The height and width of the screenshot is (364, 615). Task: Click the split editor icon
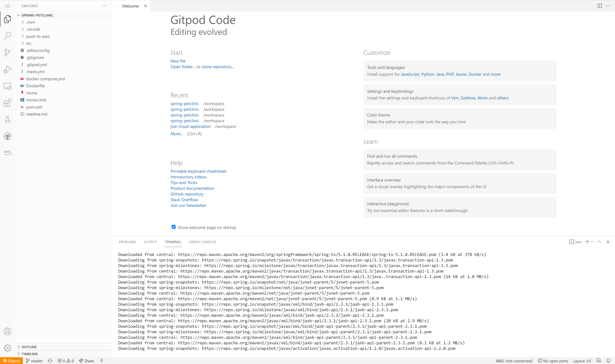click(x=599, y=6)
